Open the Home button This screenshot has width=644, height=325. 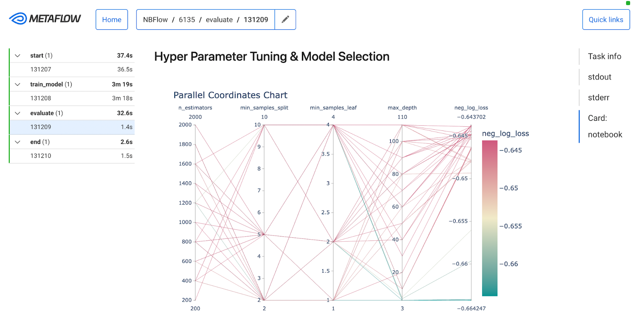(x=111, y=19)
